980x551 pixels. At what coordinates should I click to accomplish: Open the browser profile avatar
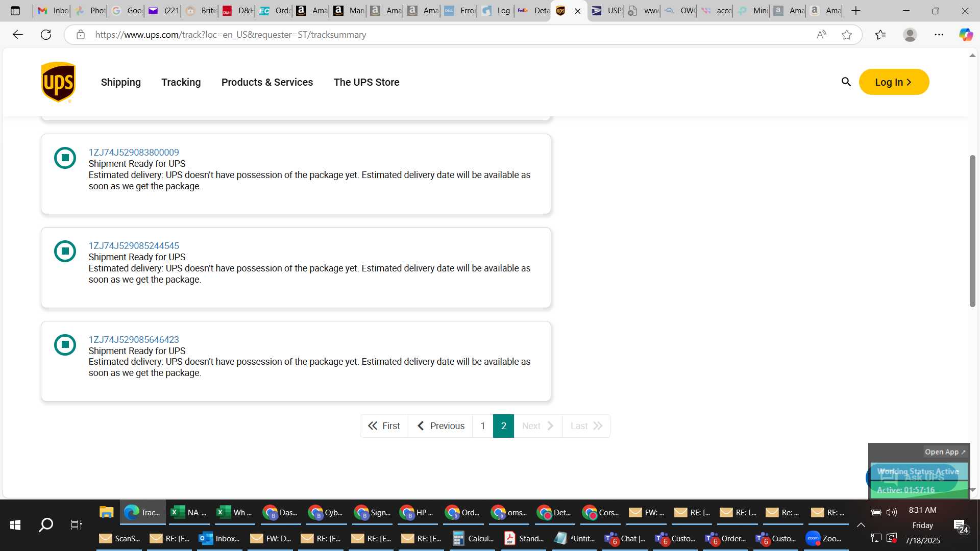pyautogui.click(x=910, y=35)
